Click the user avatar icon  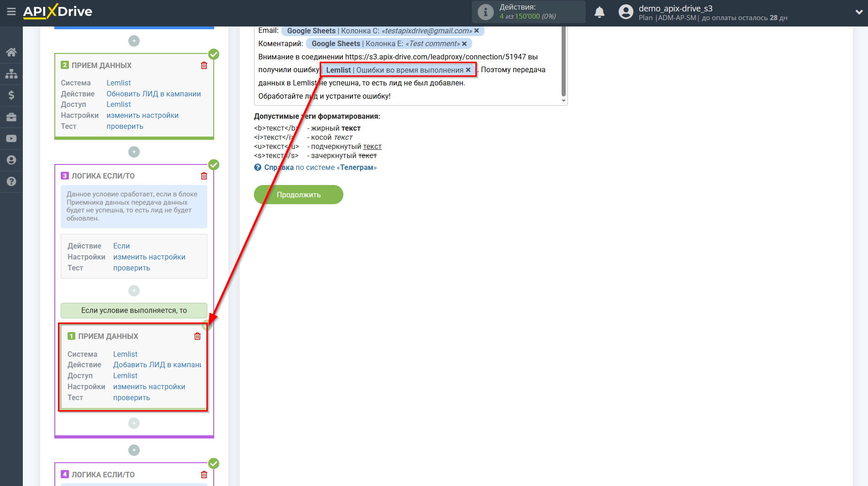(x=626, y=12)
